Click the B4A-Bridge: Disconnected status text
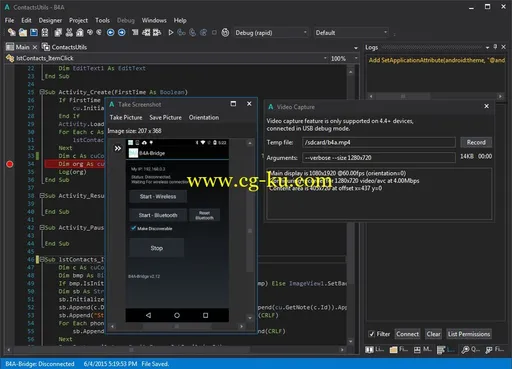The image size is (512, 369). tap(40, 364)
